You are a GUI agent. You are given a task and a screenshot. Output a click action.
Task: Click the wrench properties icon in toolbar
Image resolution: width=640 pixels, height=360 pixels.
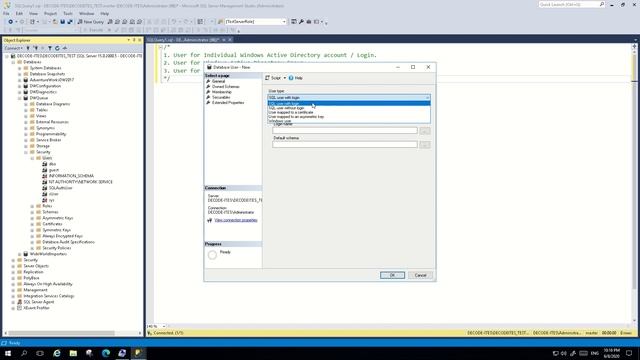coord(301,22)
